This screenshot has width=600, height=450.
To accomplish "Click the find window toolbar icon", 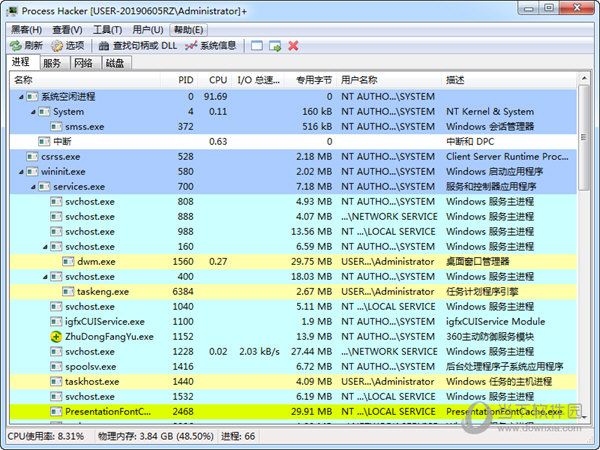I will coord(257,46).
